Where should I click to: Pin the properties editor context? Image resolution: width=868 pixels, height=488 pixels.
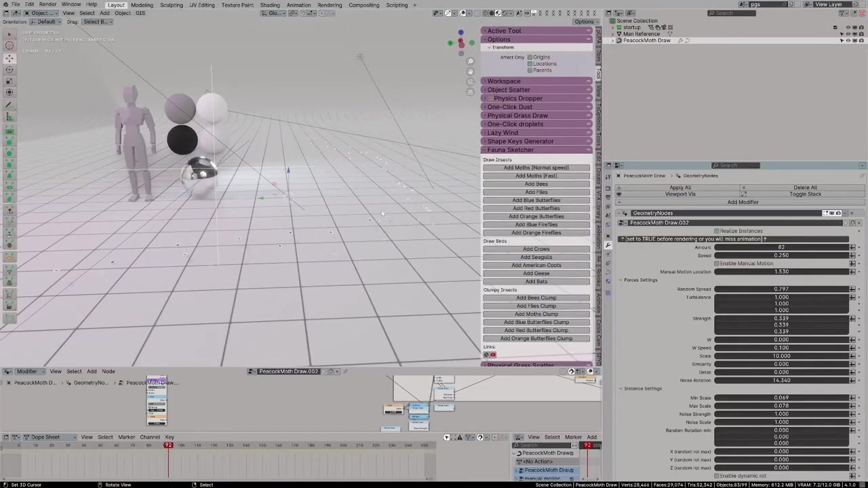[862, 176]
